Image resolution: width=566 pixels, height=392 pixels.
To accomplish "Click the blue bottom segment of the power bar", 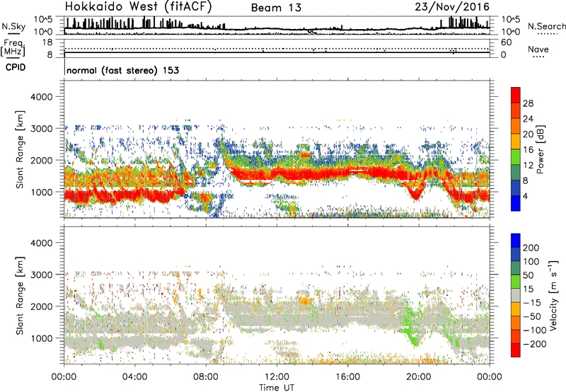I will pyautogui.click(x=516, y=203).
